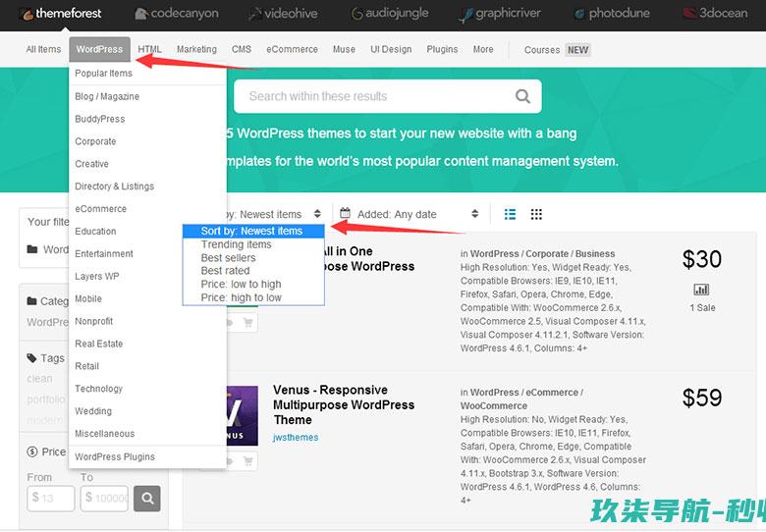Choose Mobile from WordPress menu
The height and width of the screenshot is (532, 766).
pos(88,298)
